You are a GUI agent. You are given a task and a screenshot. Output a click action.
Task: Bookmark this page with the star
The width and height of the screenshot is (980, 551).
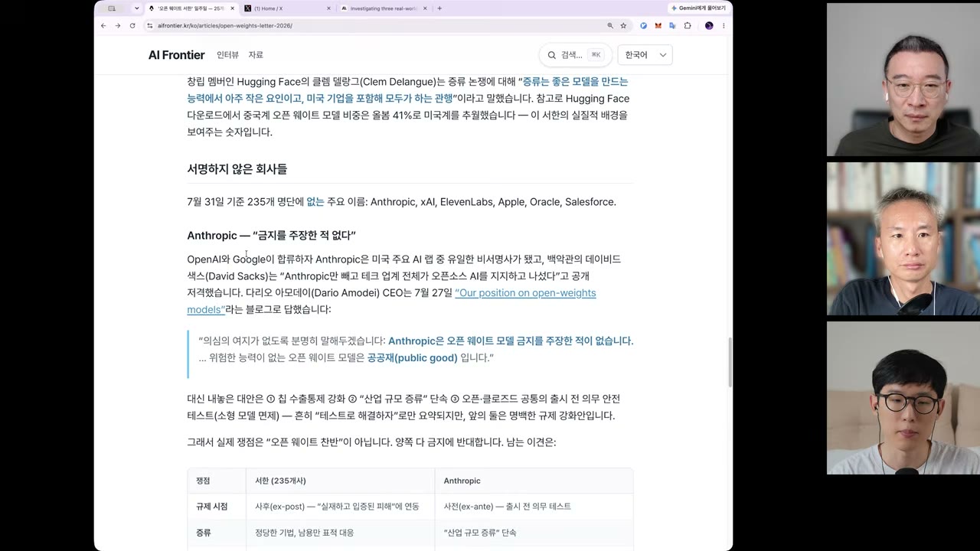[x=623, y=25]
